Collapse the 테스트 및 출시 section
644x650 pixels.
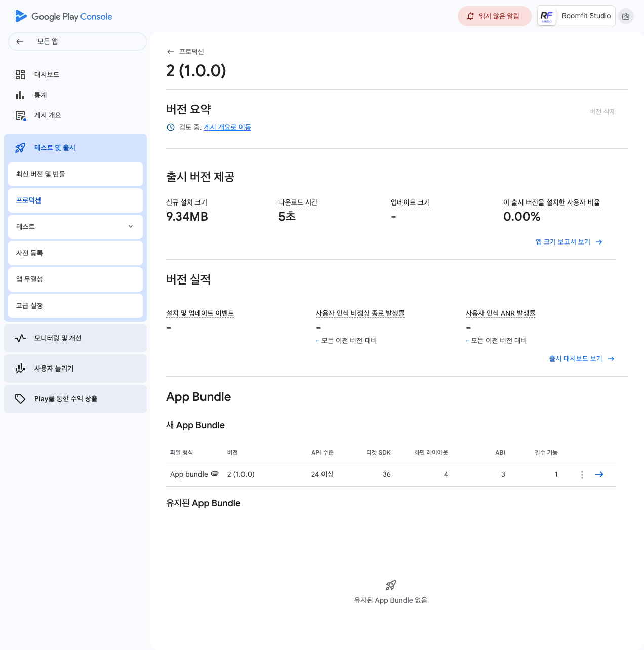[x=75, y=148]
